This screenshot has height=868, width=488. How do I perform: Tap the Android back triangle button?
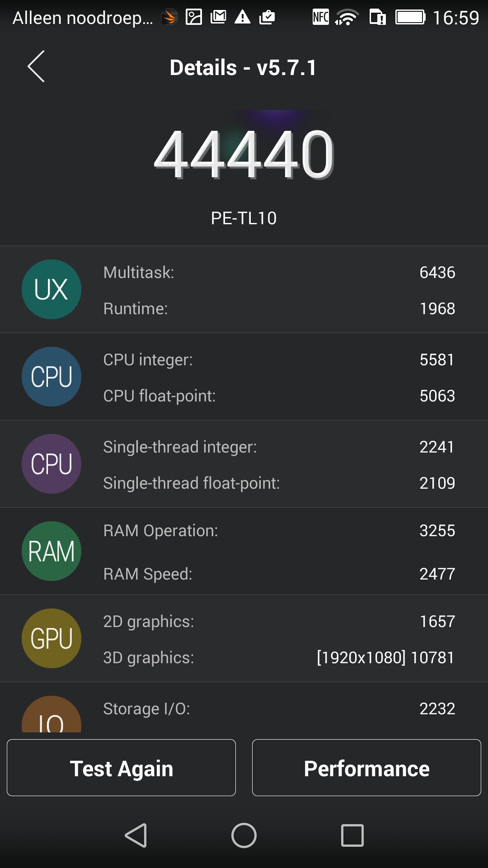[136, 835]
